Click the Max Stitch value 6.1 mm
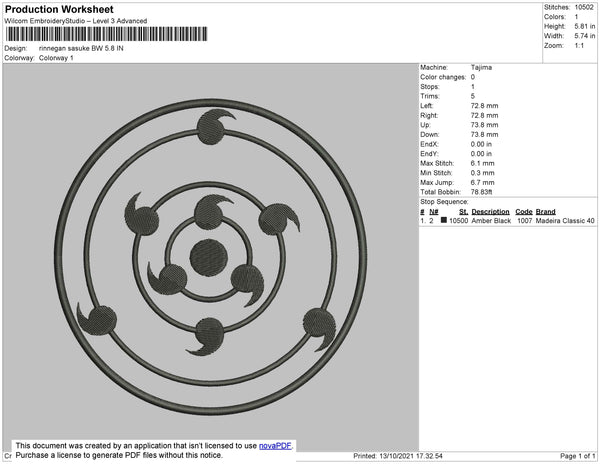The image size is (600, 464). tap(483, 163)
